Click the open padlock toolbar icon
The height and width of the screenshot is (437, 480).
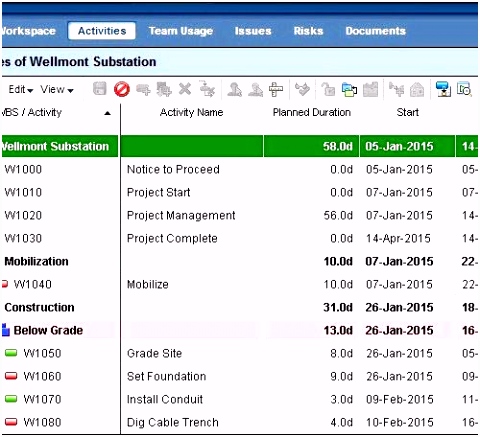pyautogui.click(x=328, y=89)
